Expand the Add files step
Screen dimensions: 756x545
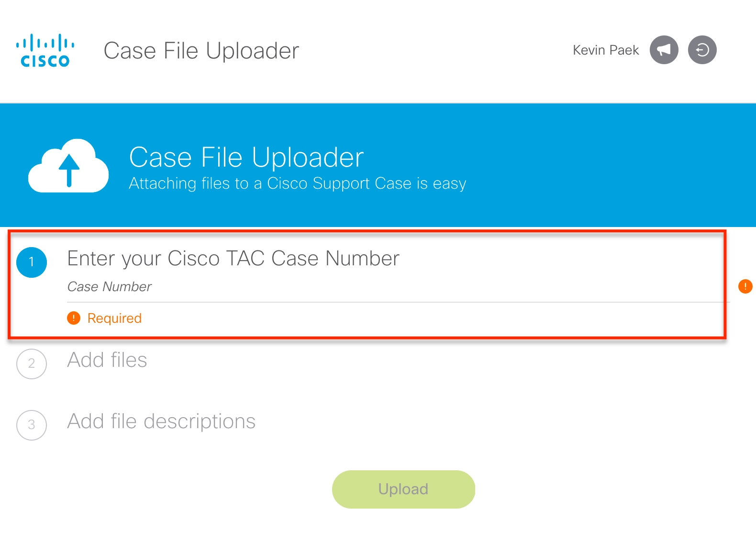pyautogui.click(x=107, y=360)
